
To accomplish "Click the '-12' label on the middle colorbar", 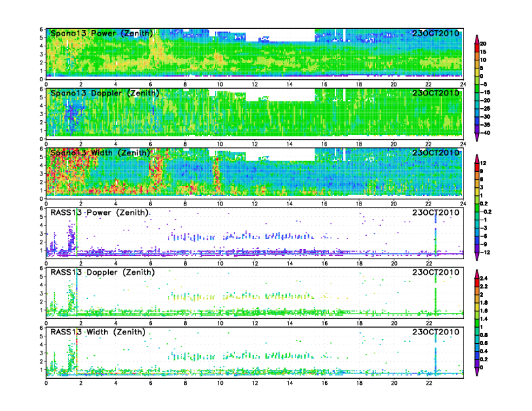I will (x=485, y=253).
